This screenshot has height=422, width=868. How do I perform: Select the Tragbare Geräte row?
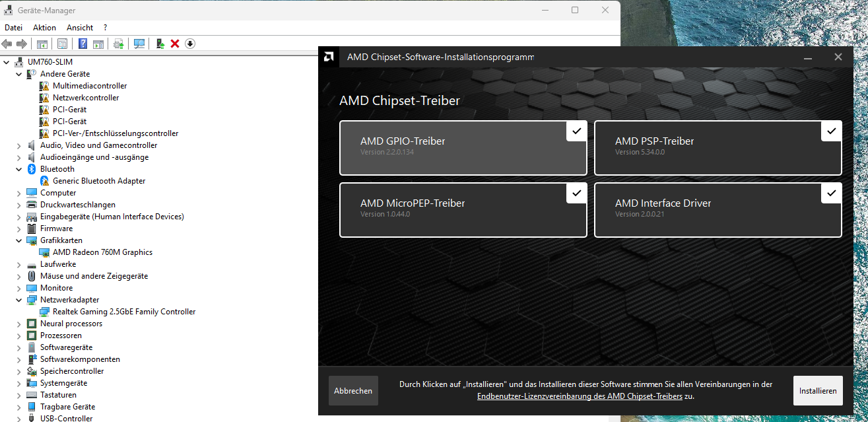click(67, 407)
